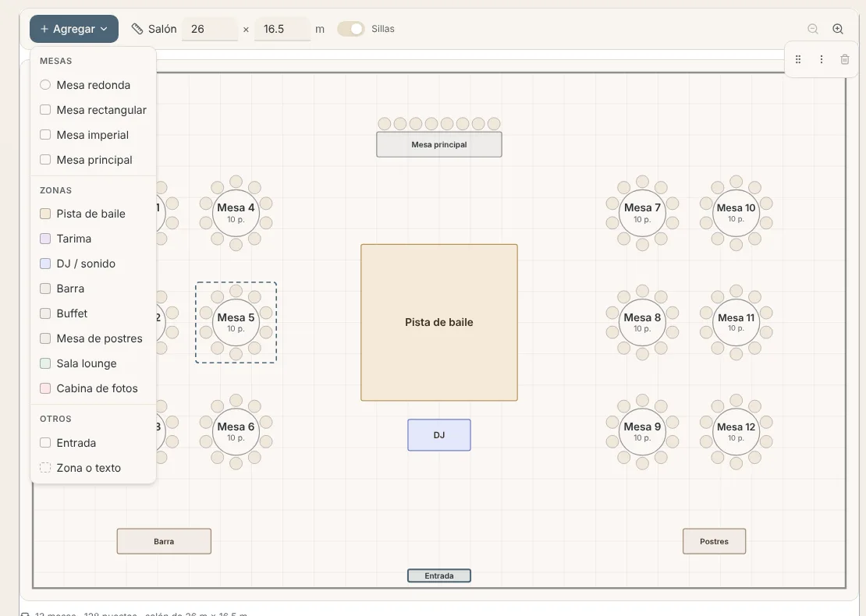Choose DJ / sonido menu item
The image size is (866, 616).
[x=94, y=264]
